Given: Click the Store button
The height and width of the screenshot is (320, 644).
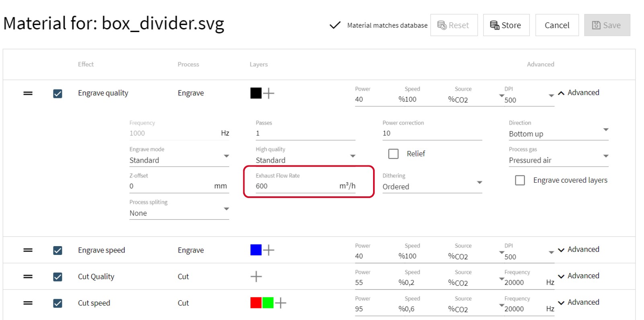Looking at the screenshot, I should click(x=506, y=25).
